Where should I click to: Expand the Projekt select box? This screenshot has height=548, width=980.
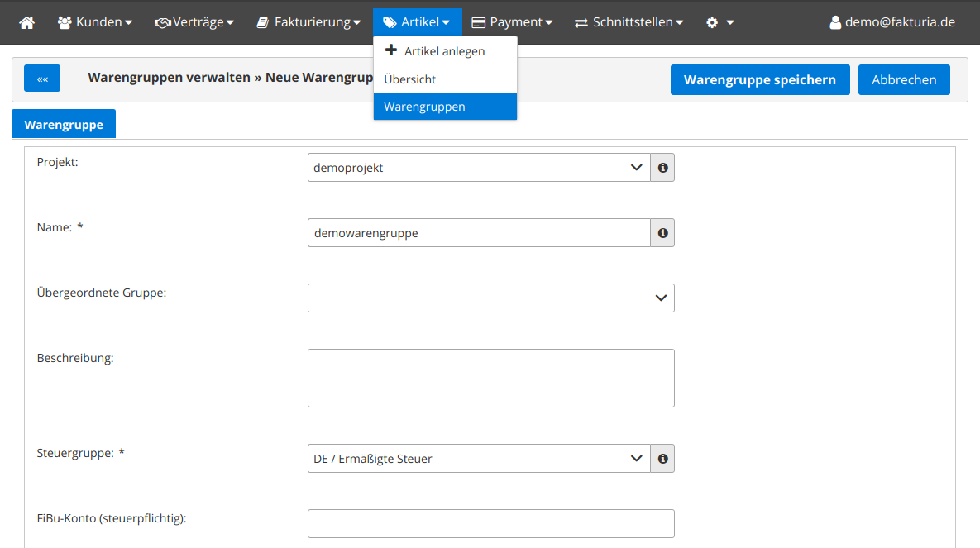[479, 168]
